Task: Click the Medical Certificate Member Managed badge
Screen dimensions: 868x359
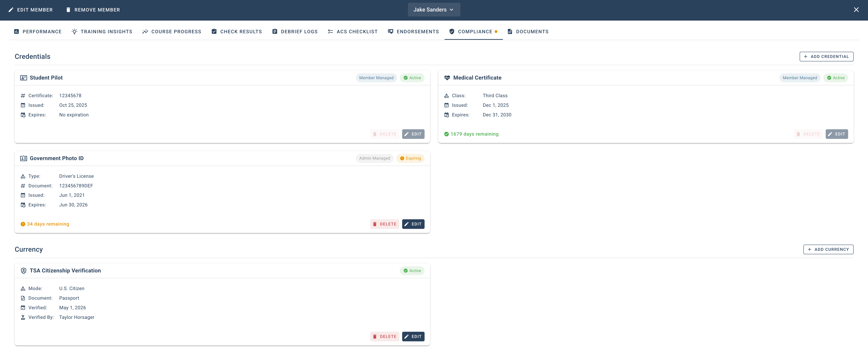Action: 800,78
